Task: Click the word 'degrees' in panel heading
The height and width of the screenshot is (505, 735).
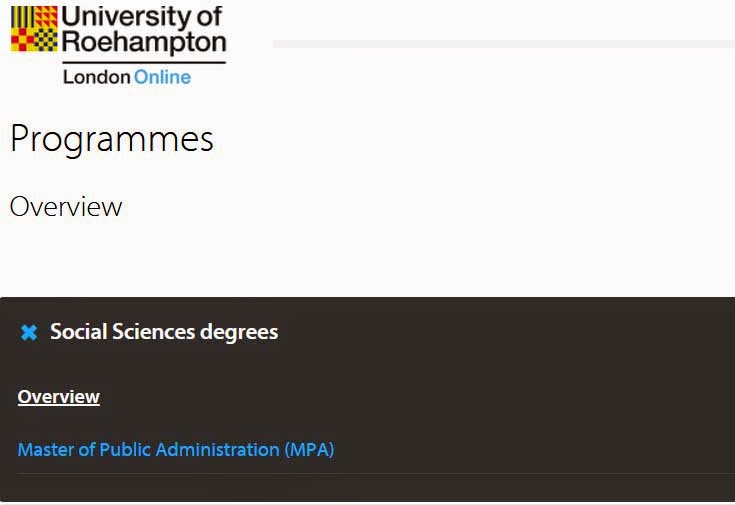Action: [239, 332]
